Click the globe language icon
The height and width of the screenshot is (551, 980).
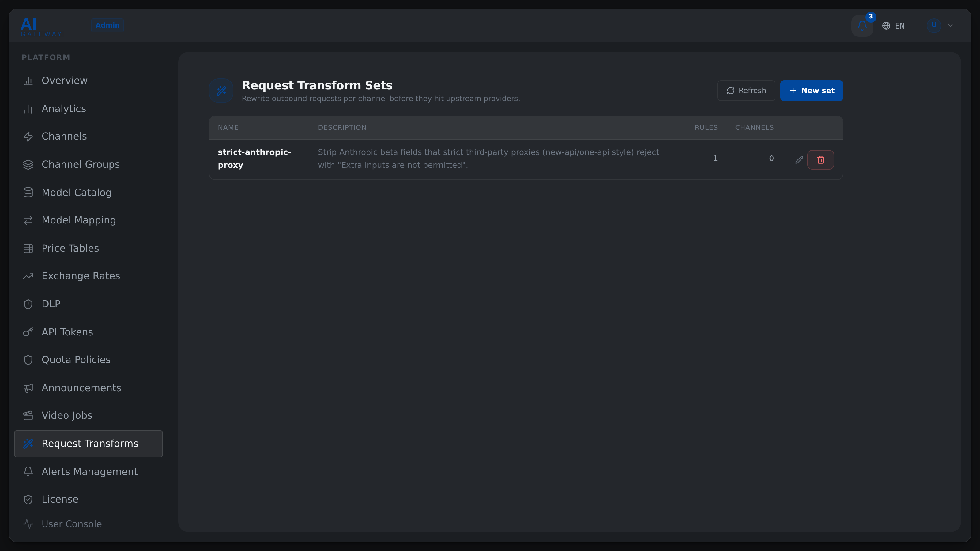(x=886, y=26)
